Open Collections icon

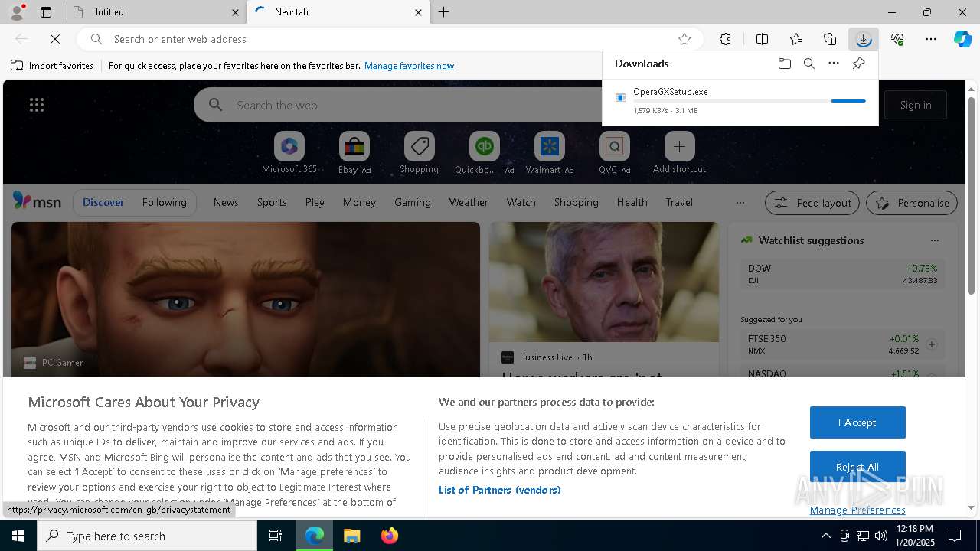(830, 39)
